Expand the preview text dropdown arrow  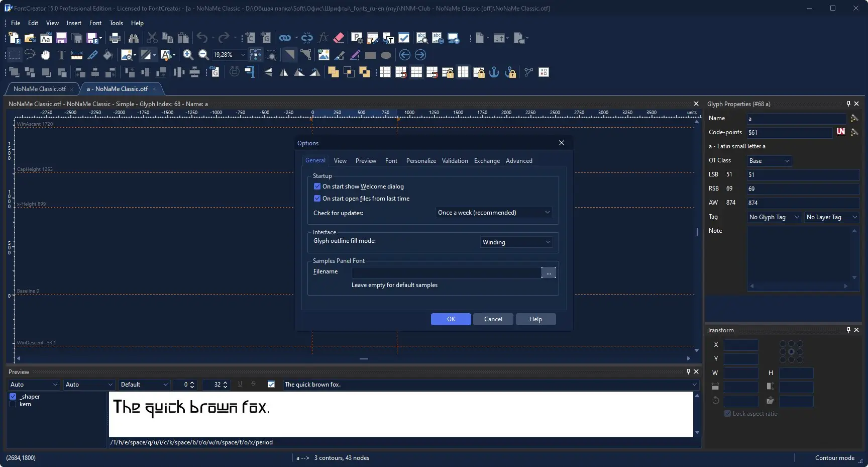click(x=695, y=385)
